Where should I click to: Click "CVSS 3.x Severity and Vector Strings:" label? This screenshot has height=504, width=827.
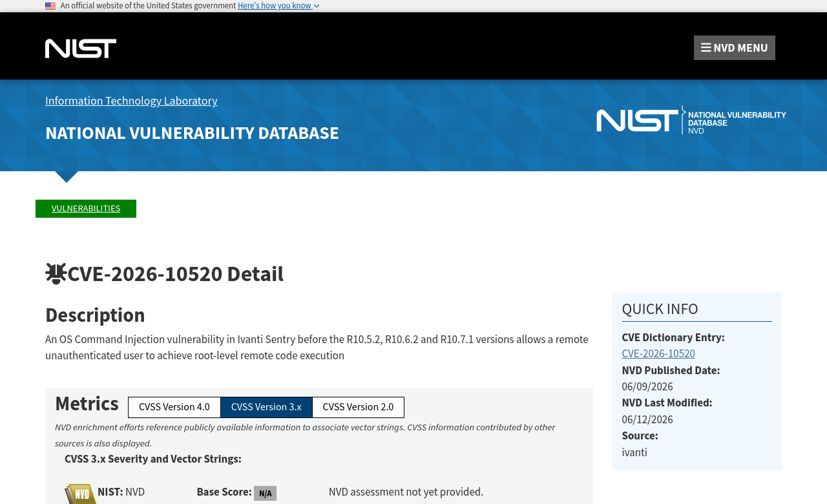[153, 459]
